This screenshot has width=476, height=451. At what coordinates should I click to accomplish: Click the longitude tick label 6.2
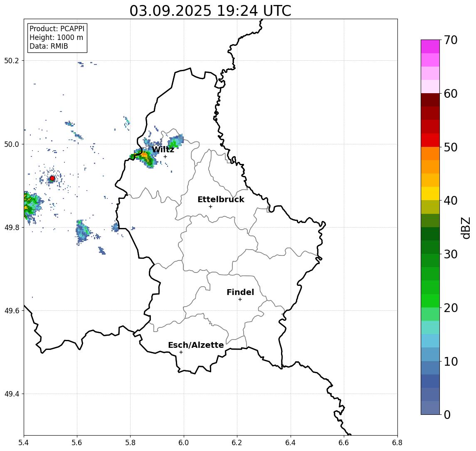237,443
